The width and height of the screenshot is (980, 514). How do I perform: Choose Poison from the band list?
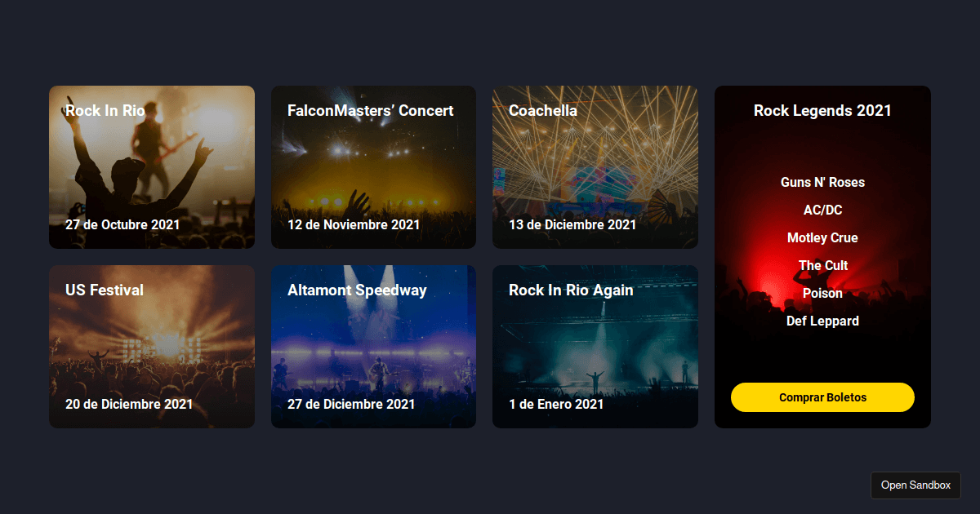822,294
